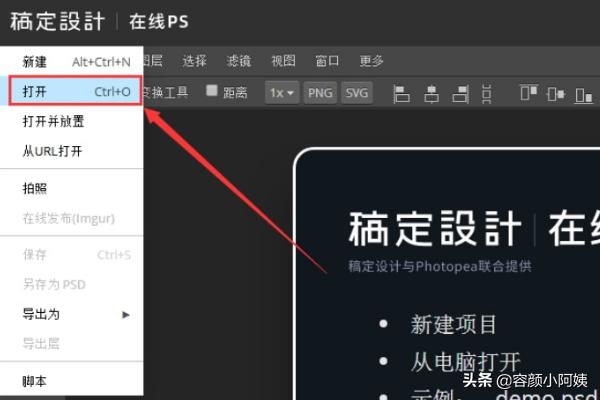The height and width of the screenshot is (400, 600).
Task: Click the 拍照 menu entry
Action: pos(72,188)
